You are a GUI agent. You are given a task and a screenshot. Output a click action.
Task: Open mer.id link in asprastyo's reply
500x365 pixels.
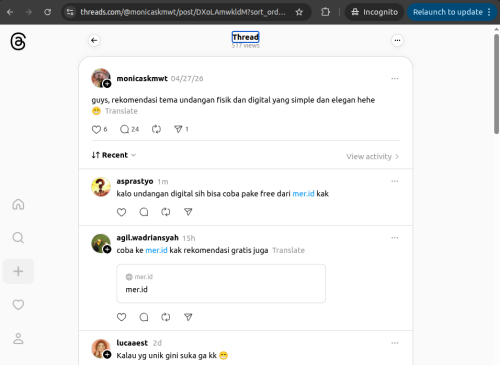click(x=303, y=194)
